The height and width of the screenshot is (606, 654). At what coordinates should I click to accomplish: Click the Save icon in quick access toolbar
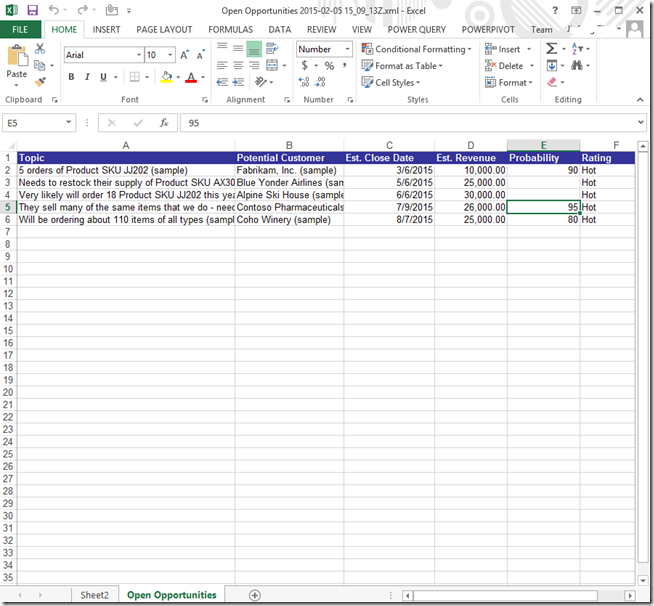click(x=32, y=10)
